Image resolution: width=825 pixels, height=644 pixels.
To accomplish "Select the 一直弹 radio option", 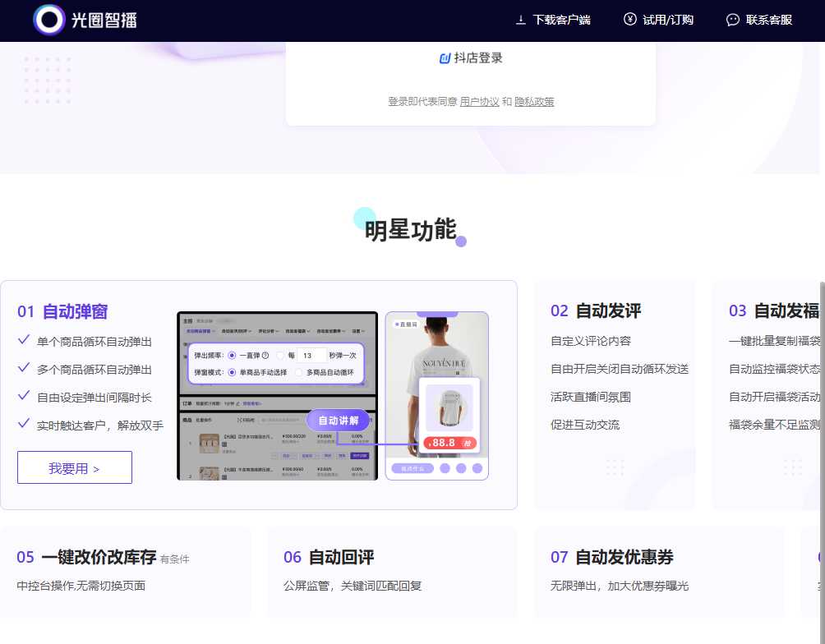I will tap(232, 355).
